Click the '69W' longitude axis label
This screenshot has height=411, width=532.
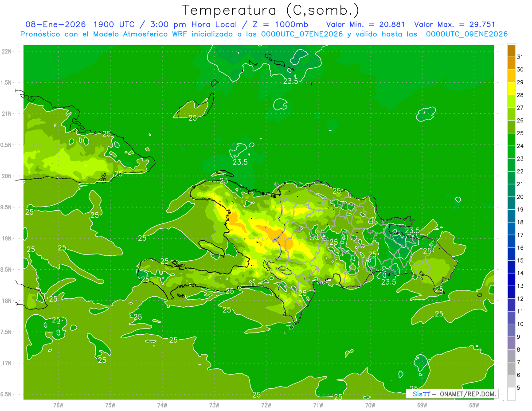click(x=422, y=405)
